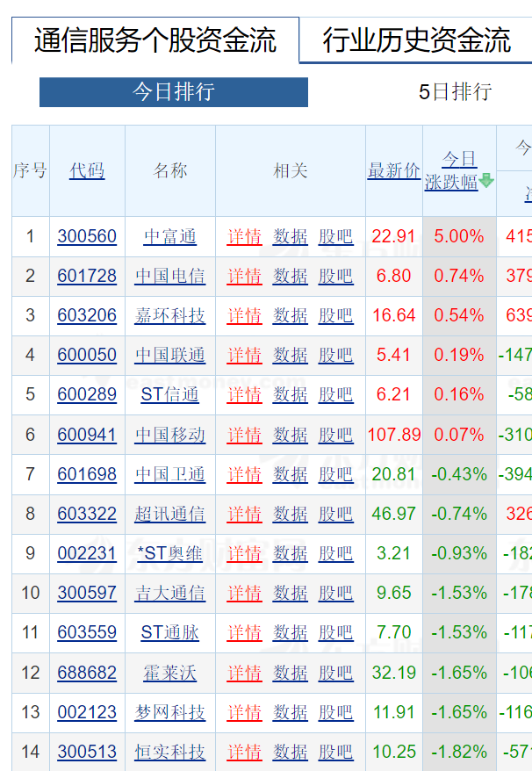532x771 pixels.
Task: Open 详情 for 嘉环科技 row
Action: click(244, 315)
